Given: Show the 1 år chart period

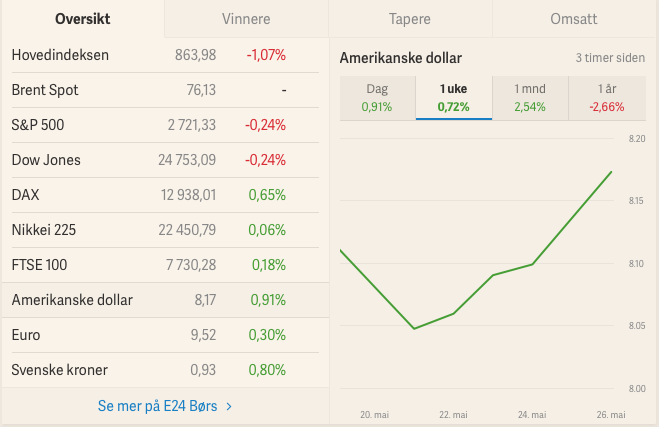Looking at the screenshot, I should pos(607,98).
